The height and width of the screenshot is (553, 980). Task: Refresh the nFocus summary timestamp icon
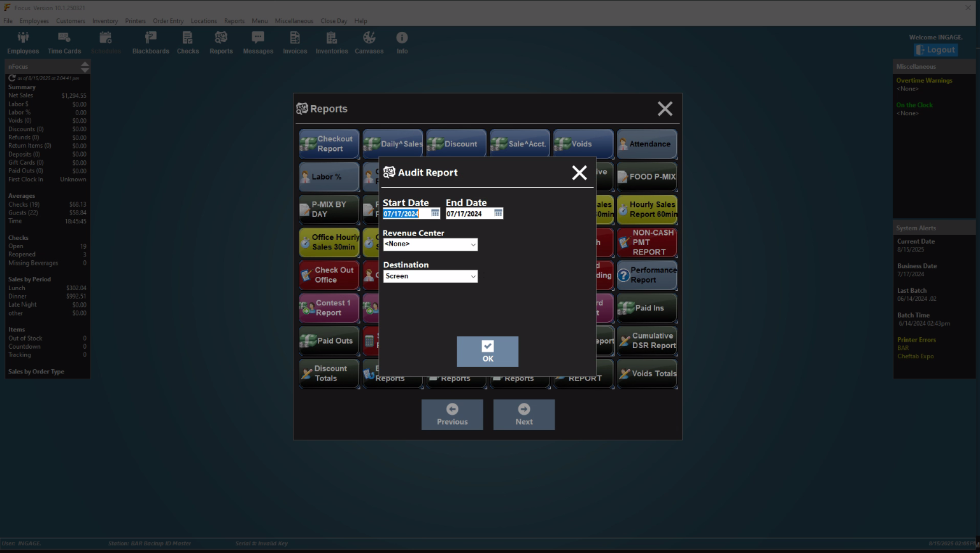tap(11, 78)
